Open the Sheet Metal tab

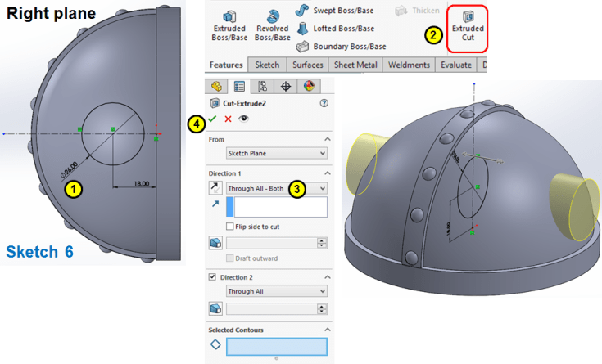[x=355, y=65]
